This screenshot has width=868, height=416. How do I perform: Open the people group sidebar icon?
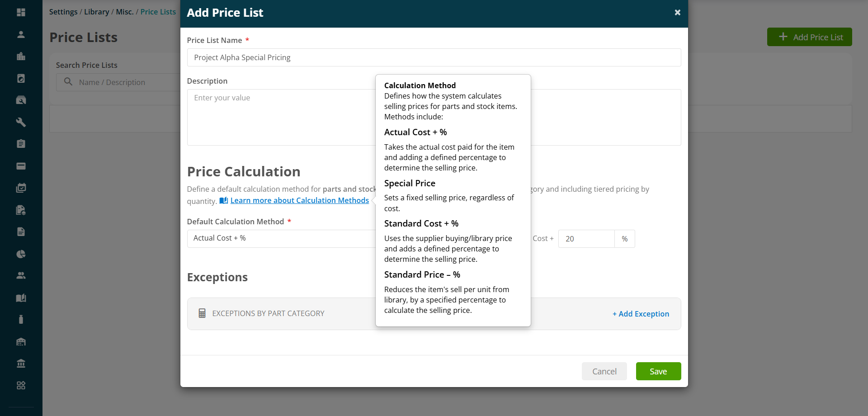pos(21,275)
